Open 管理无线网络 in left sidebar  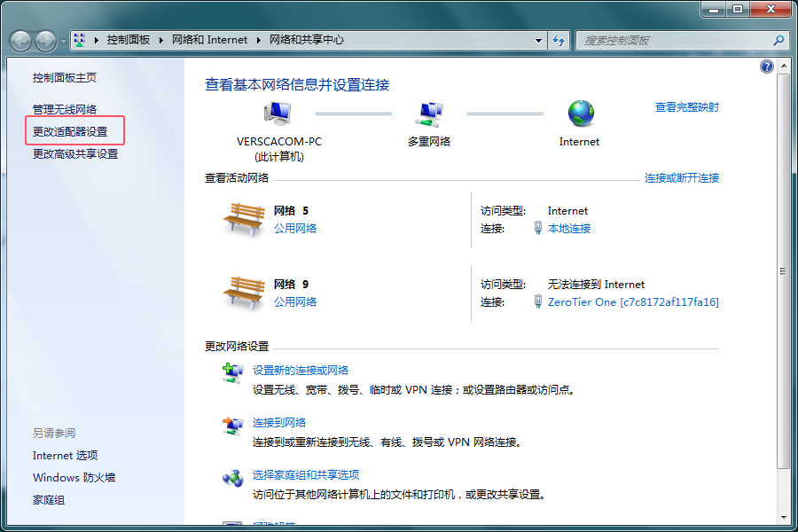(65, 109)
